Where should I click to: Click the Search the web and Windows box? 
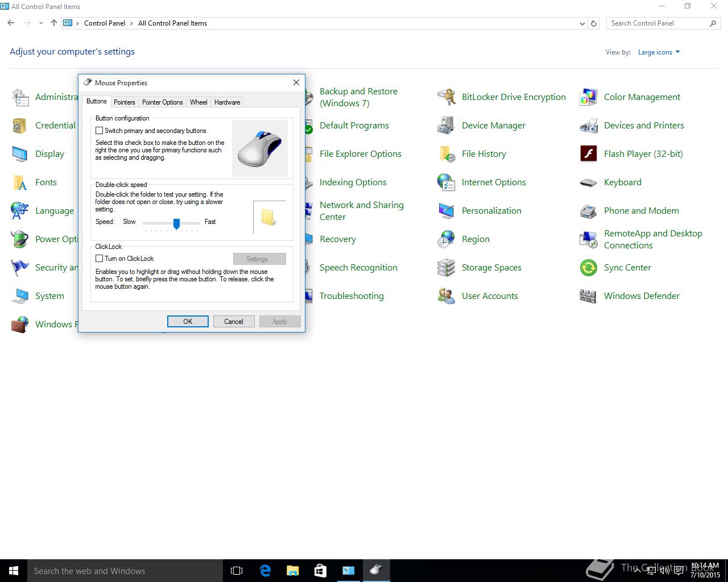coord(125,571)
